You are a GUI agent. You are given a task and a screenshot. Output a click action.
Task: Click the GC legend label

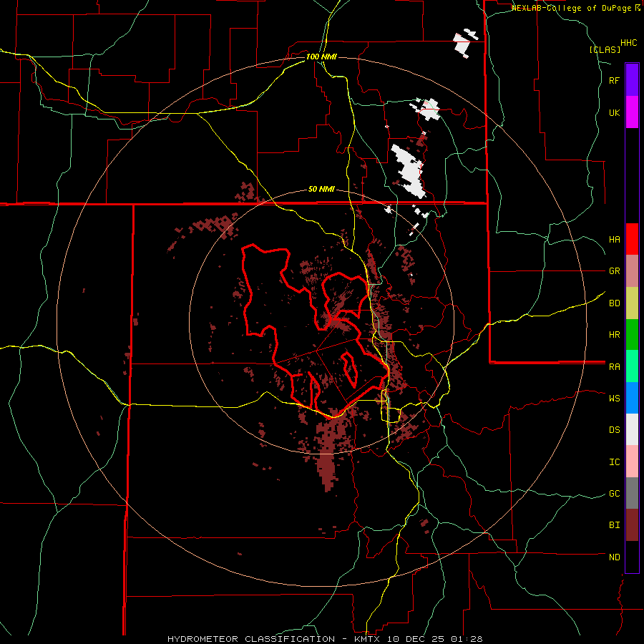(615, 494)
